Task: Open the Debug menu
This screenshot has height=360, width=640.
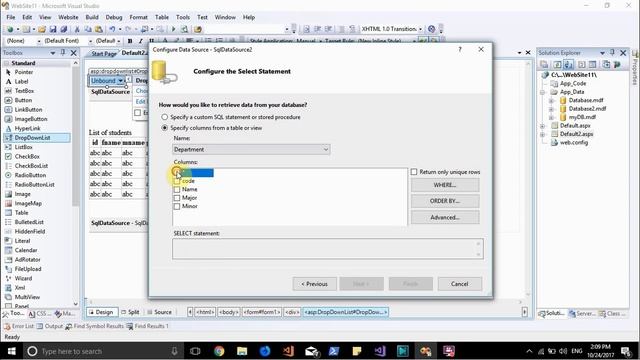Action: 114,17
